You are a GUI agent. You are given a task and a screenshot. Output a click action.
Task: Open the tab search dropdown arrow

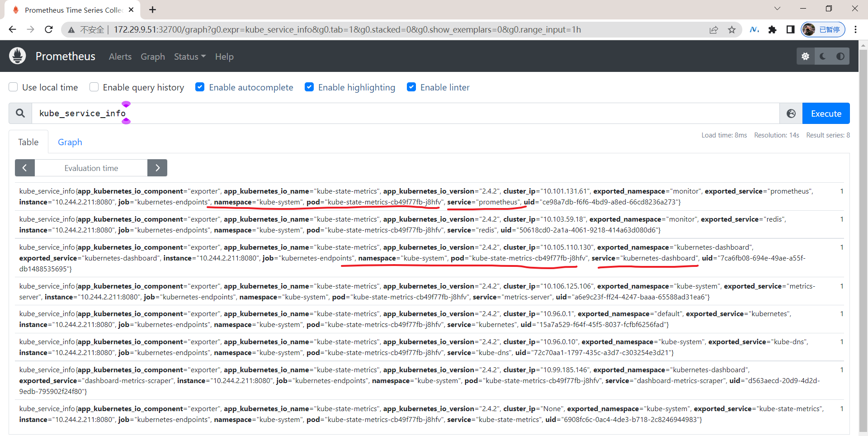coord(777,9)
